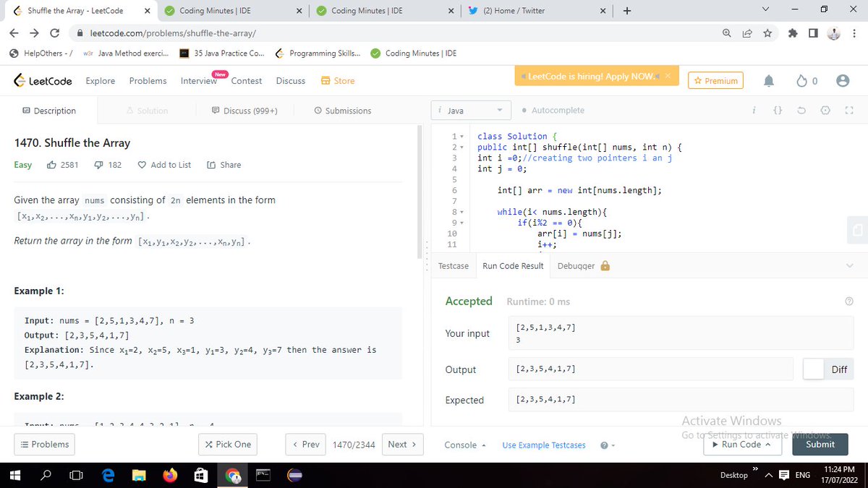Go to the Next problem

tap(402, 445)
